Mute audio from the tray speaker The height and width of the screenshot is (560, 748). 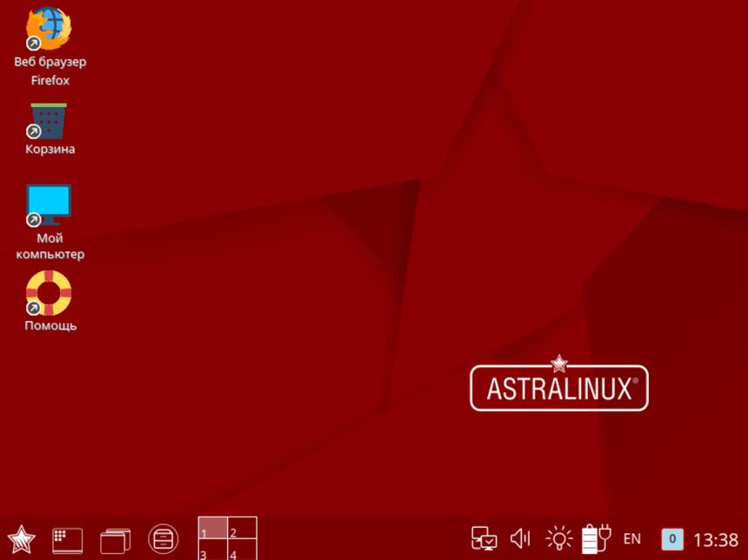coord(520,537)
